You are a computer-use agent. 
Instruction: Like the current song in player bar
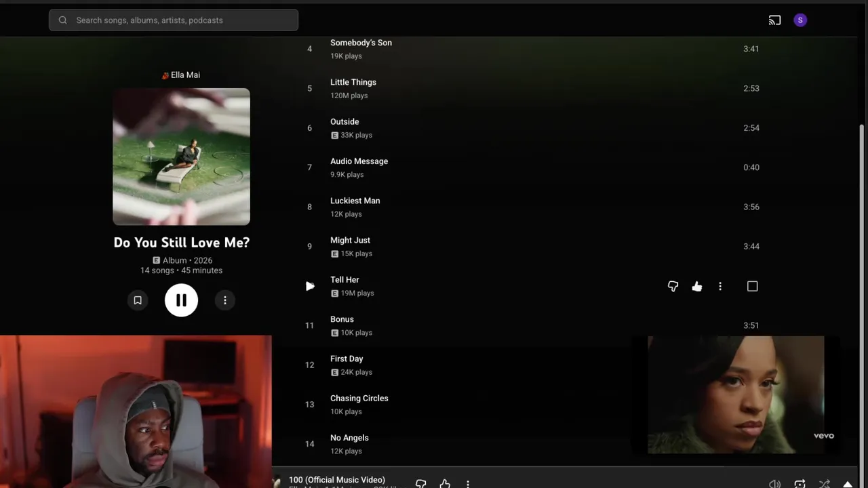(x=445, y=483)
